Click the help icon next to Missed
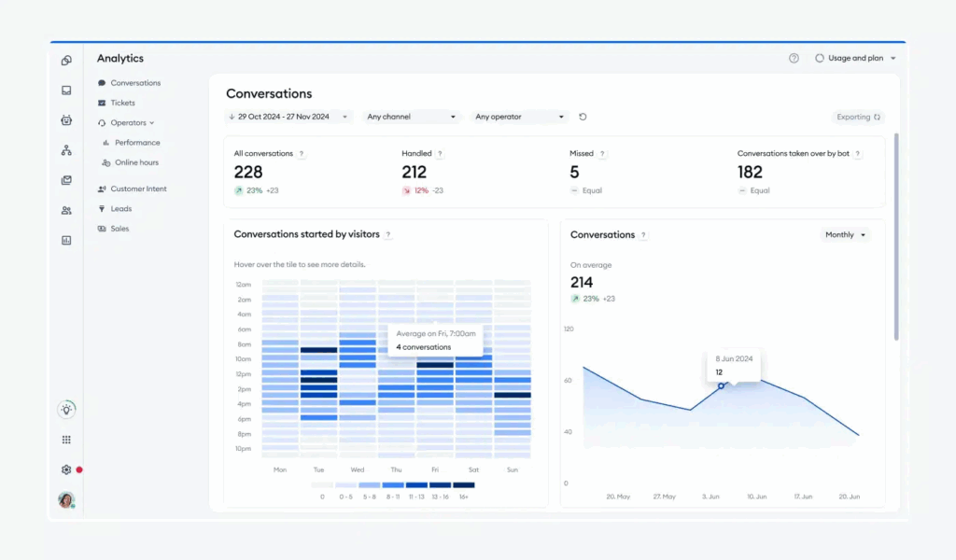Screen dimensions: 956x560 [602, 153]
